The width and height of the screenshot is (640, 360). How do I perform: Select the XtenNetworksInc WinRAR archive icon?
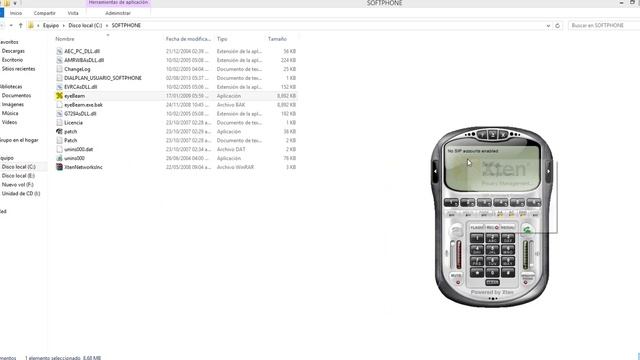click(59, 167)
